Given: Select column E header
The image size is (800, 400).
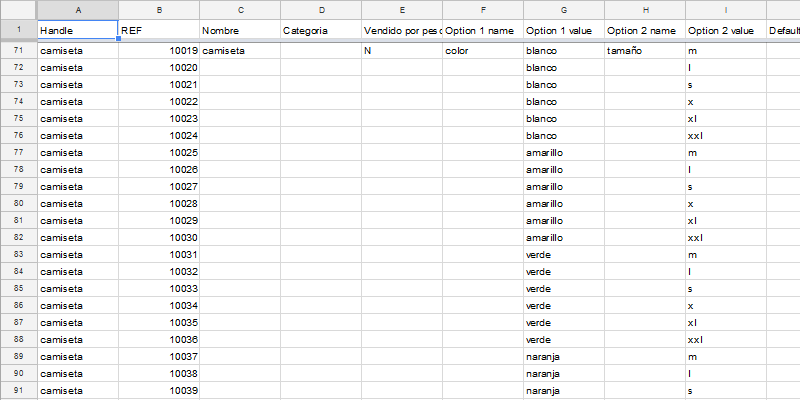Looking at the screenshot, I should 402,10.
